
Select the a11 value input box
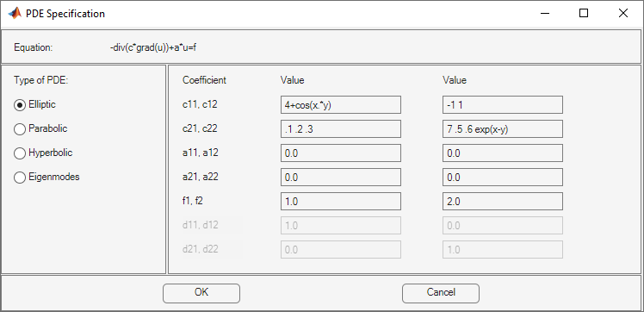point(341,153)
